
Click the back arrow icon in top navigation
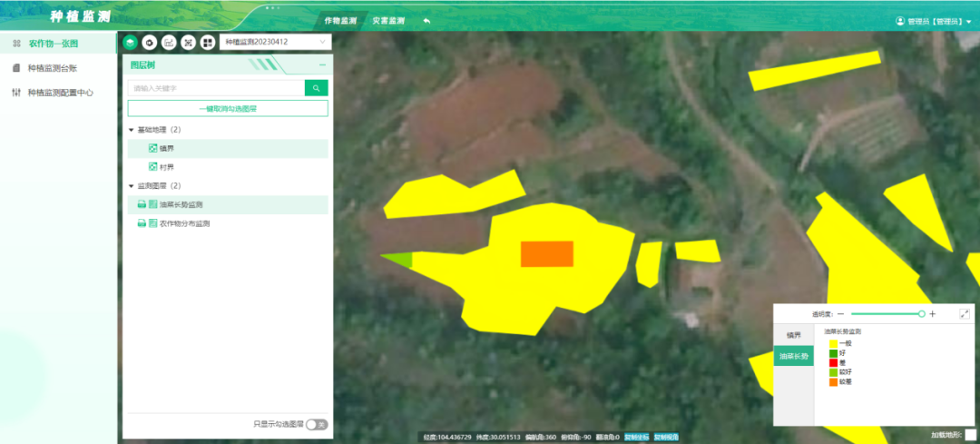click(x=426, y=20)
